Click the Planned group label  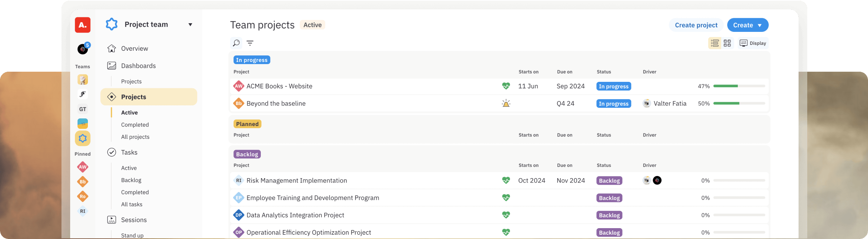pos(247,124)
